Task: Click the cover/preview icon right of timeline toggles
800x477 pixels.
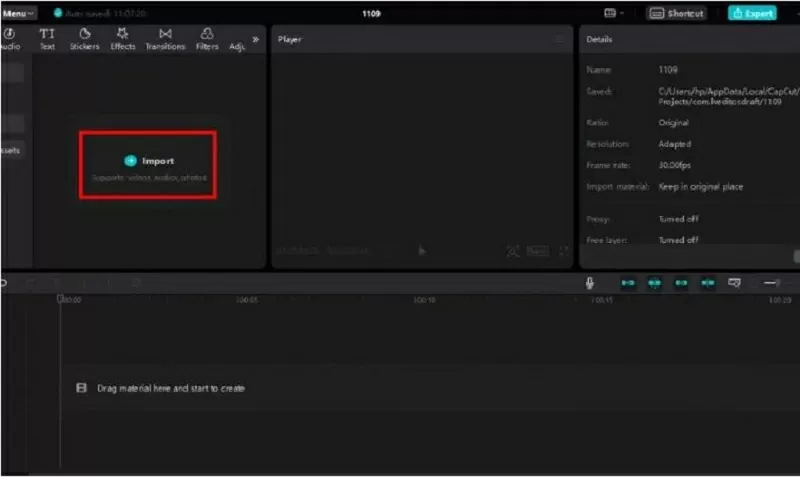Action: (x=735, y=283)
